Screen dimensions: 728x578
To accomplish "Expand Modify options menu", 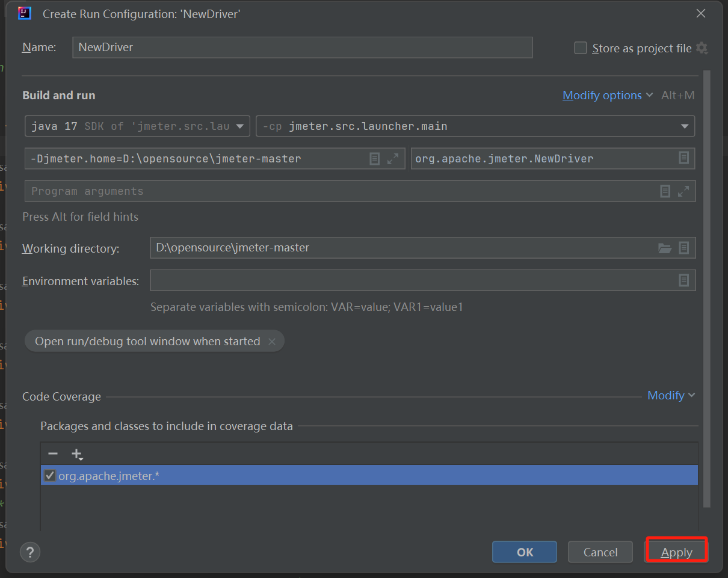I will click(x=608, y=95).
